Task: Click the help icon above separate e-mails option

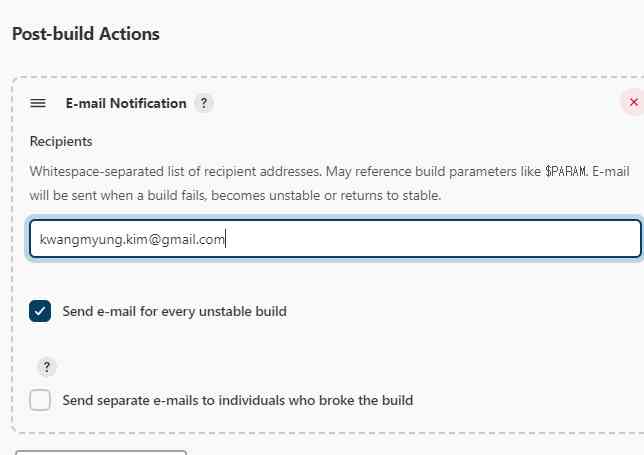Action: pos(47,367)
